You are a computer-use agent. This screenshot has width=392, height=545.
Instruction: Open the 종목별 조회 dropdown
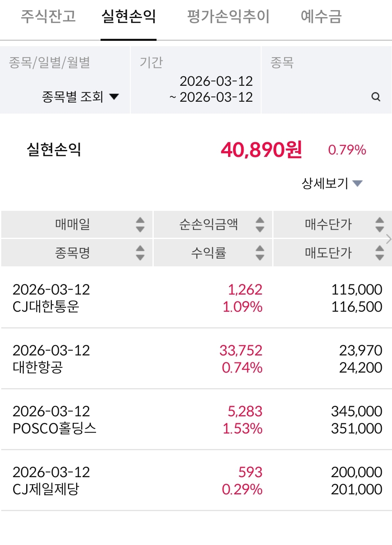pyautogui.click(x=80, y=97)
